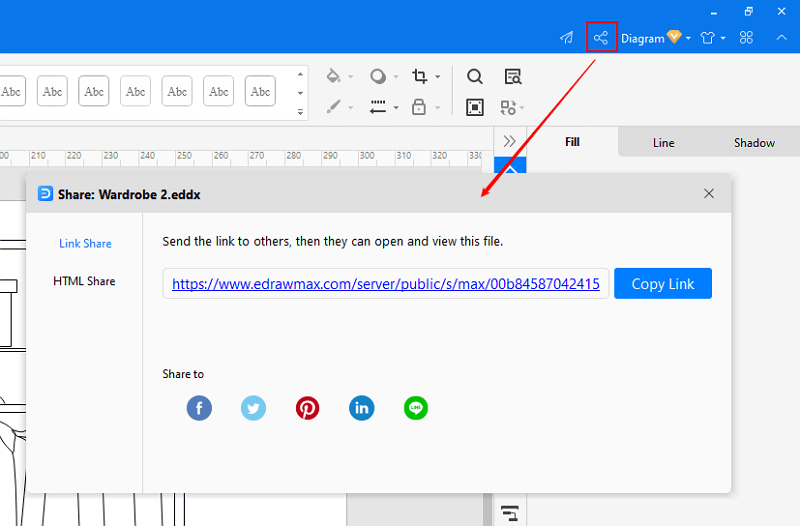800x526 pixels.
Task: Click the fit-to-page focus icon
Action: pyautogui.click(x=474, y=107)
